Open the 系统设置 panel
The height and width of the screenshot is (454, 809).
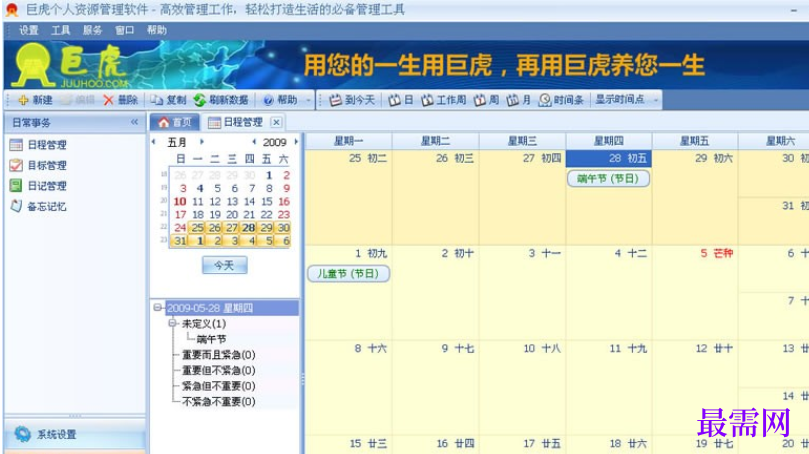click(x=75, y=434)
